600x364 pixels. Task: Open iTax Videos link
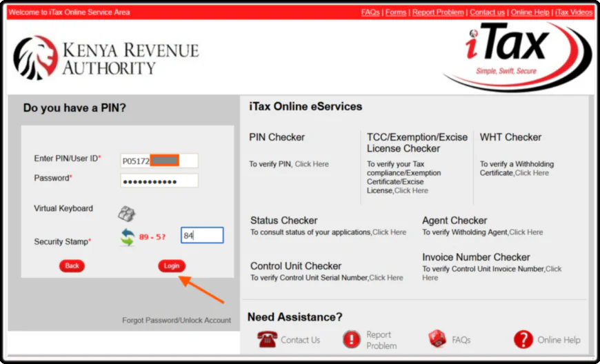coord(574,12)
